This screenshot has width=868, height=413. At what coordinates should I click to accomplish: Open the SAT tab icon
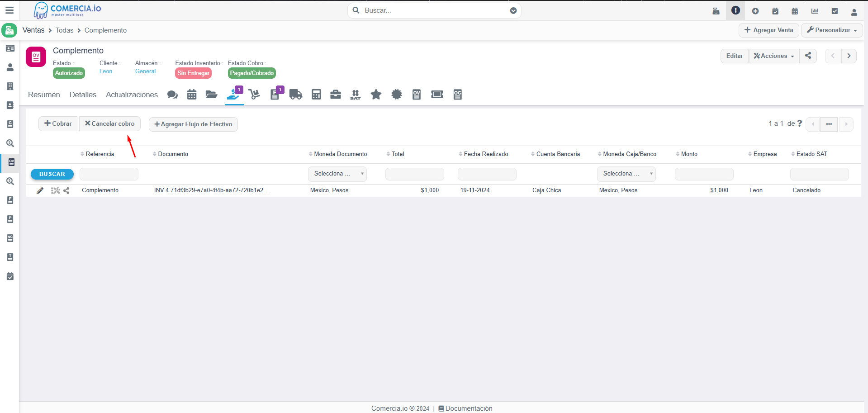click(x=356, y=95)
